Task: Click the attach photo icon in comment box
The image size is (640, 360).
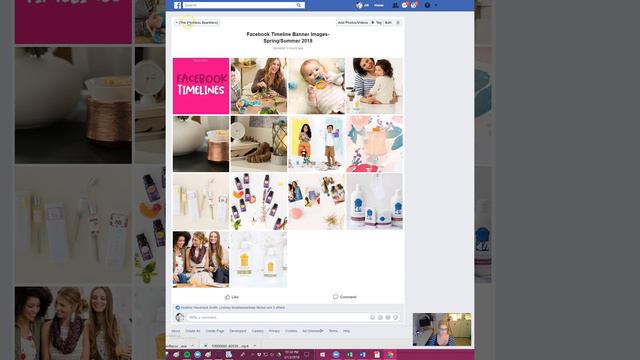Action: pyautogui.click(x=380, y=317)
